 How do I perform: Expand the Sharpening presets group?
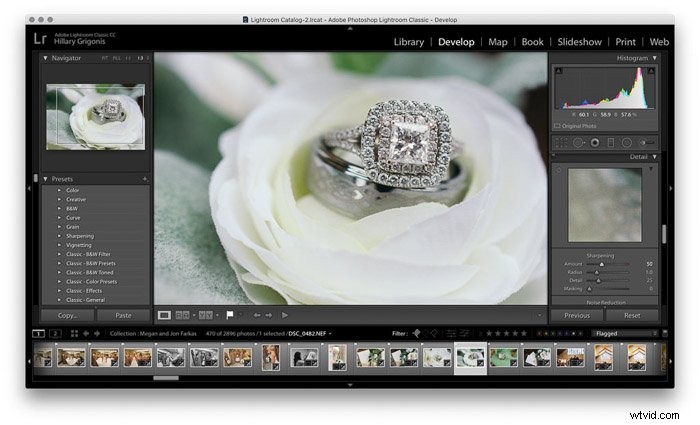pyautogui.click(x=59, y=236)
